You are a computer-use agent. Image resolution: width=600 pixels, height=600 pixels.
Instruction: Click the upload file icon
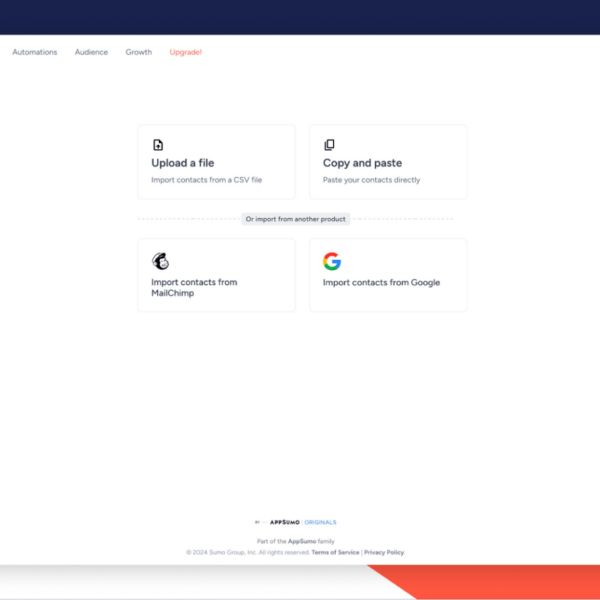point(158,145)
